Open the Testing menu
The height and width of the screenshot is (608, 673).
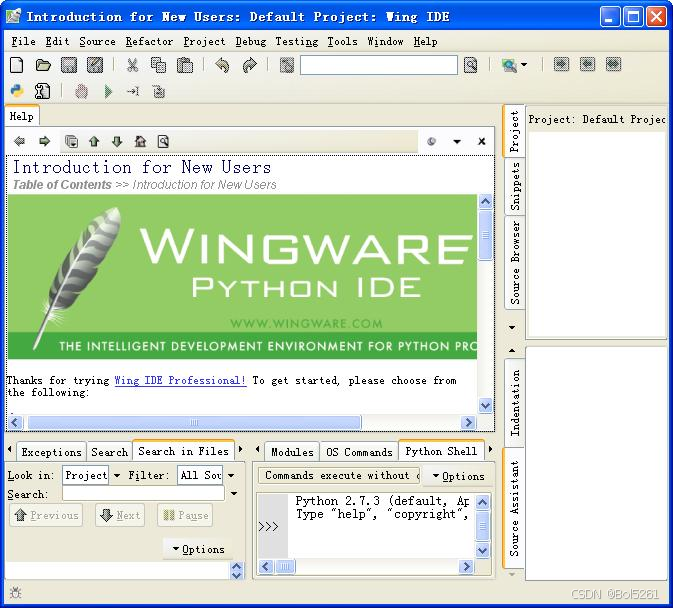point(297,42)
